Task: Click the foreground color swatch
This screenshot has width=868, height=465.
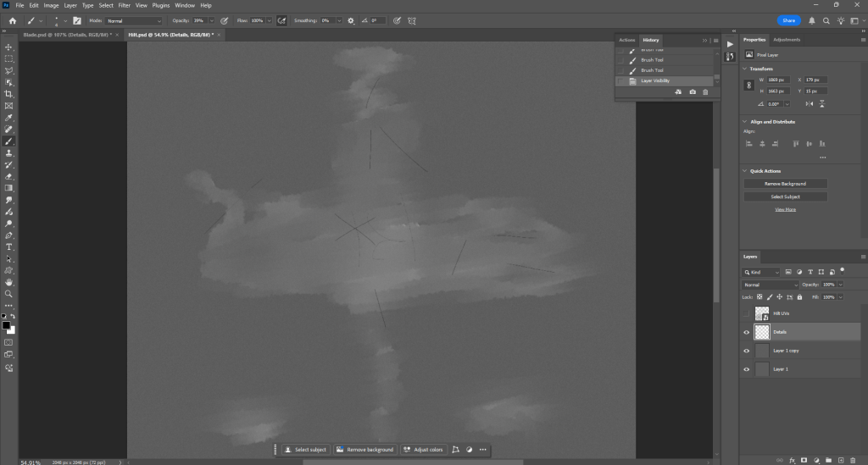Action: (6, 325)
